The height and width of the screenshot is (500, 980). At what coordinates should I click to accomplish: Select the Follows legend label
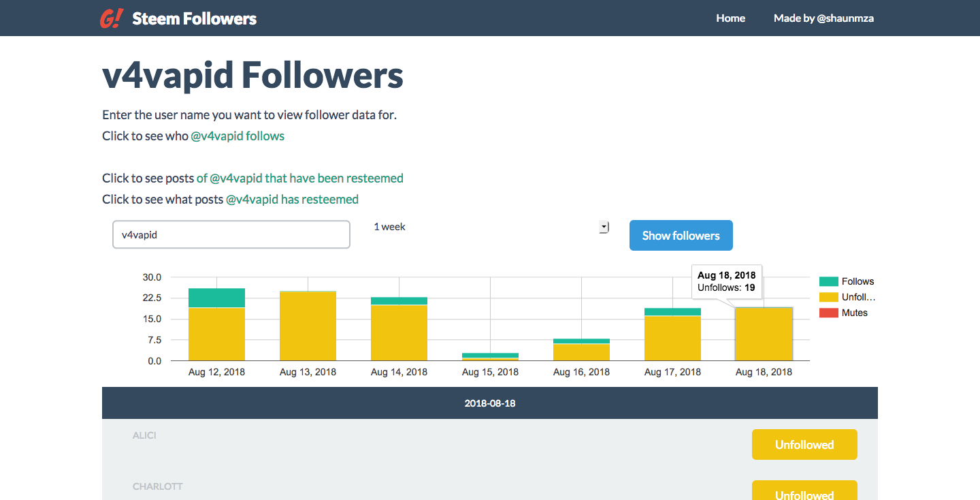[857, 281]
